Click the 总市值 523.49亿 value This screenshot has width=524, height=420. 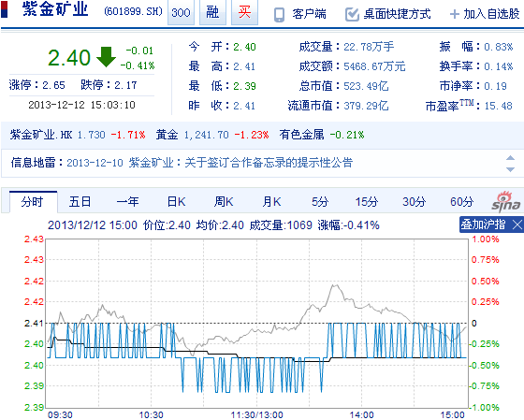pos(366,86)
